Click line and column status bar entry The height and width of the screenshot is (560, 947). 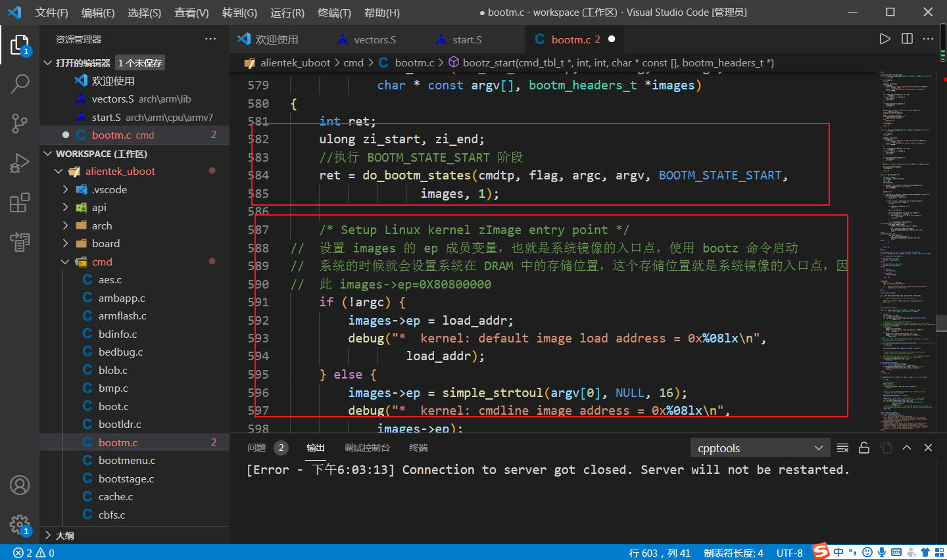(660, 553)
